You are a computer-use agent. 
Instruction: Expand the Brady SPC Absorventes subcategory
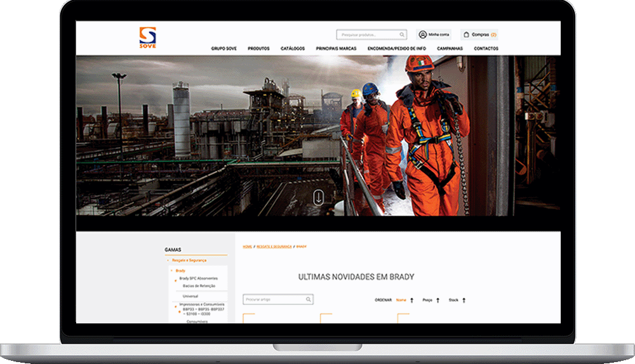point(176,279)
